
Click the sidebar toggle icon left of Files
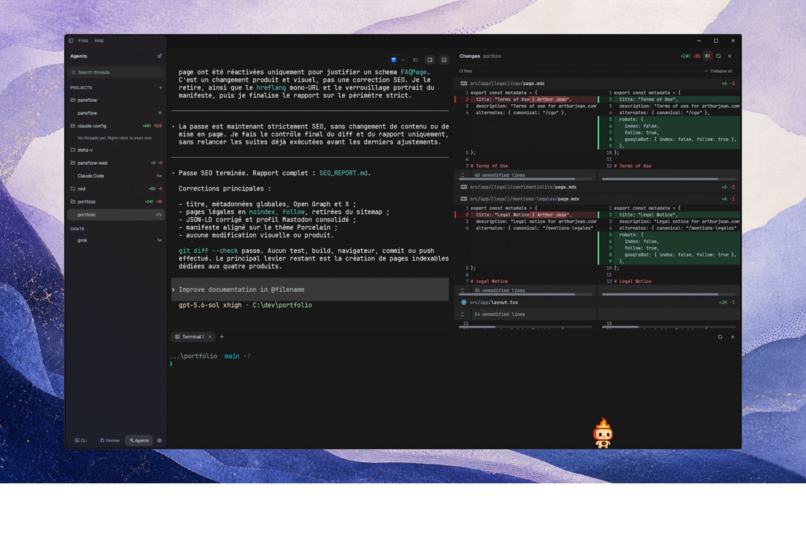71,41
